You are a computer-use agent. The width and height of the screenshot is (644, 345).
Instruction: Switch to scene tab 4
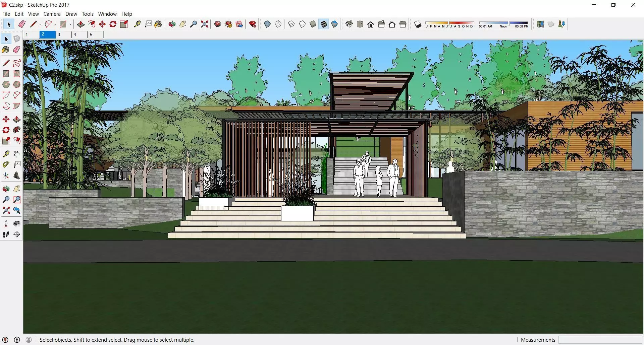79,34
